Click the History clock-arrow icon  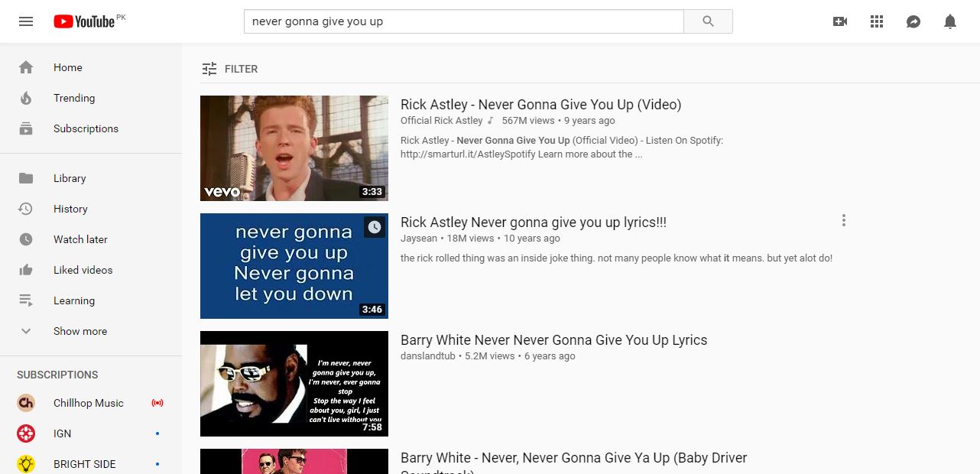click(x=26, y=209)
